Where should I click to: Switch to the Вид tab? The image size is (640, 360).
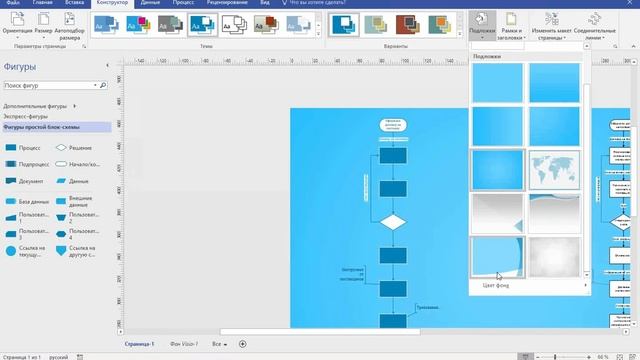click(265, 2)
